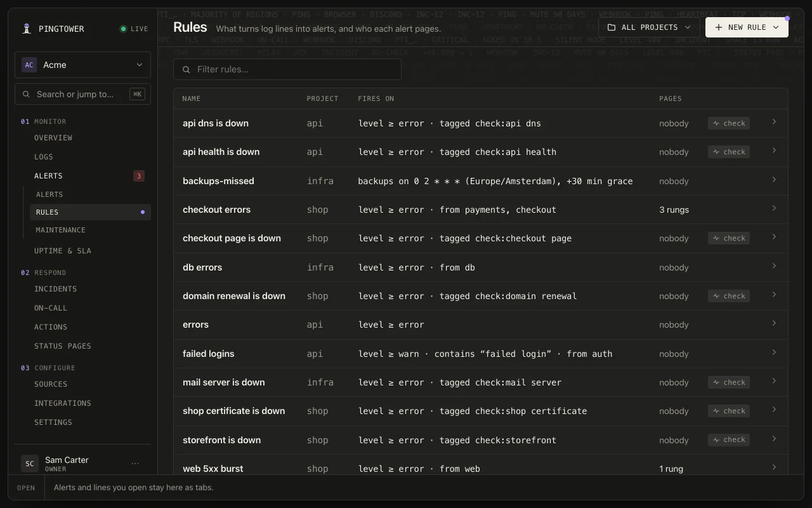This screenshot has width=812, height=508.
Task: Open Integrations in Configure section
Action: [x=63, y=403]
